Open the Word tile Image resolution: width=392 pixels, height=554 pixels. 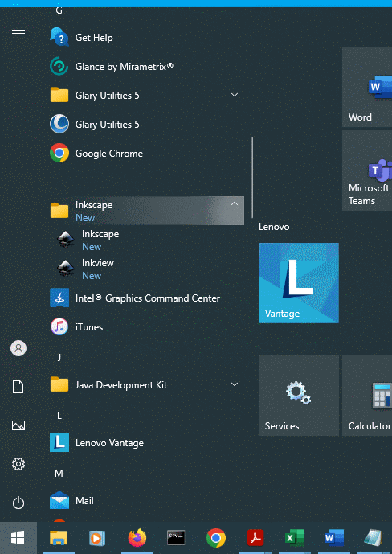click(367, 87)
